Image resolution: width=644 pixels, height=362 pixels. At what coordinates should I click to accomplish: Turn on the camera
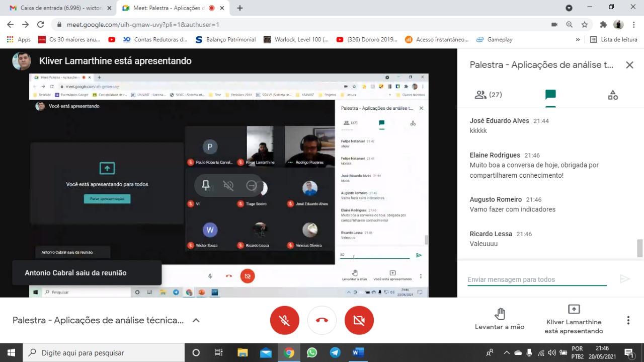359,320
